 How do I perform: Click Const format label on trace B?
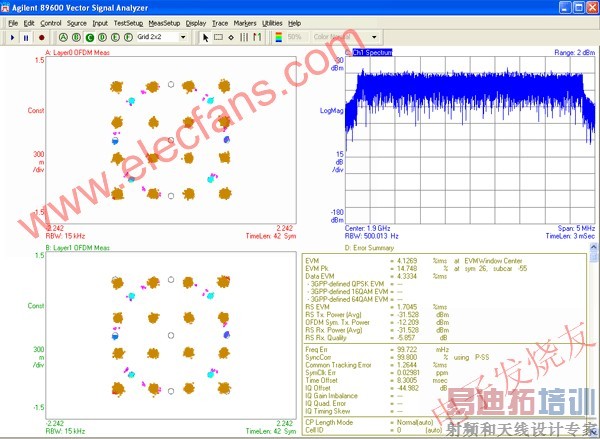[x=36, y=305]
